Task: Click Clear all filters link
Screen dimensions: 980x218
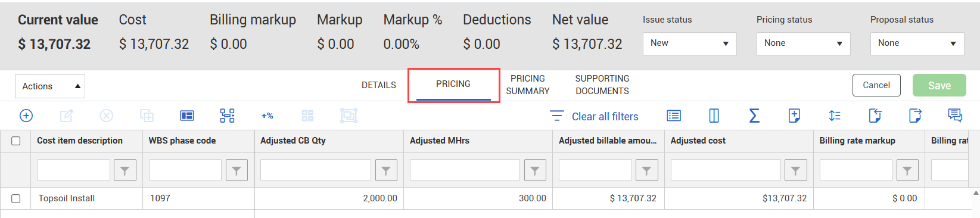Action: point(605,117)
